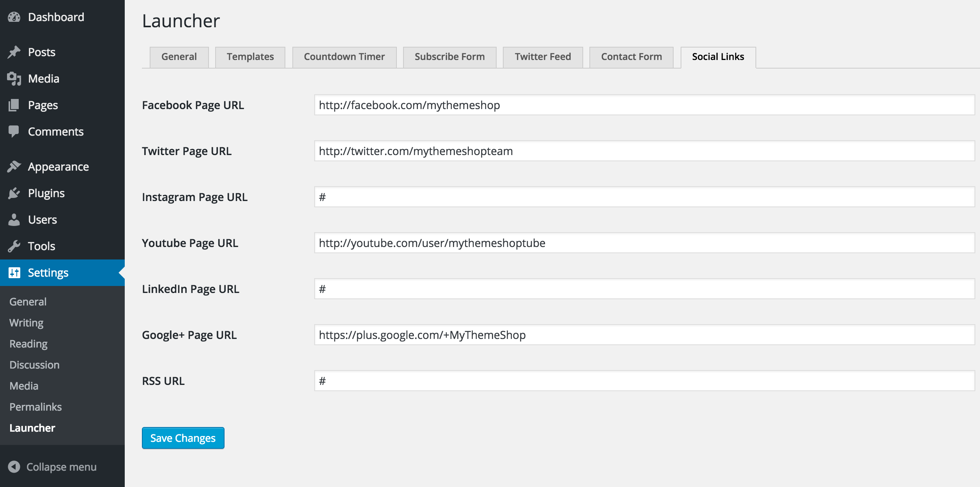Select the Settings menu label

(48, 273)
